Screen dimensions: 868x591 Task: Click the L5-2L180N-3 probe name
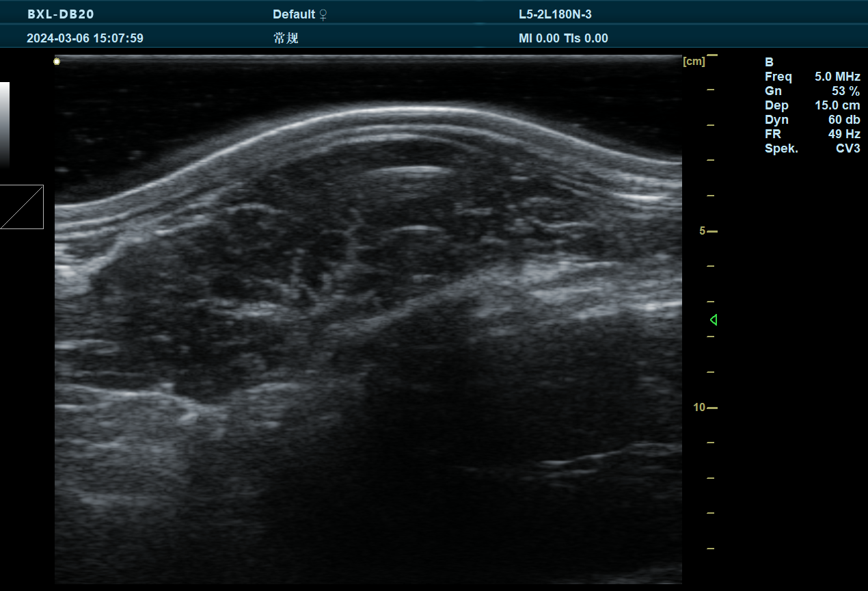(x=555, y=14)
